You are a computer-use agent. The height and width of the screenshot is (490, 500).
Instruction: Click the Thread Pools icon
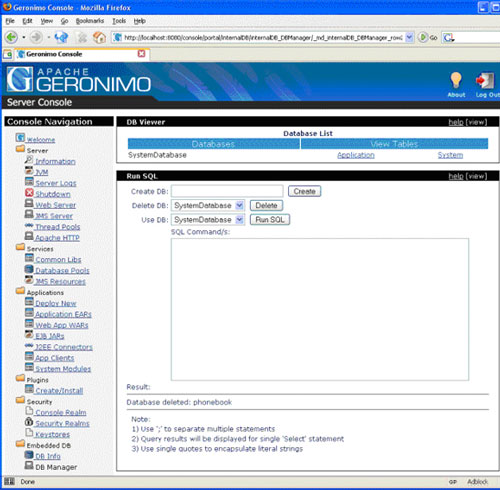tap(29, 226)
